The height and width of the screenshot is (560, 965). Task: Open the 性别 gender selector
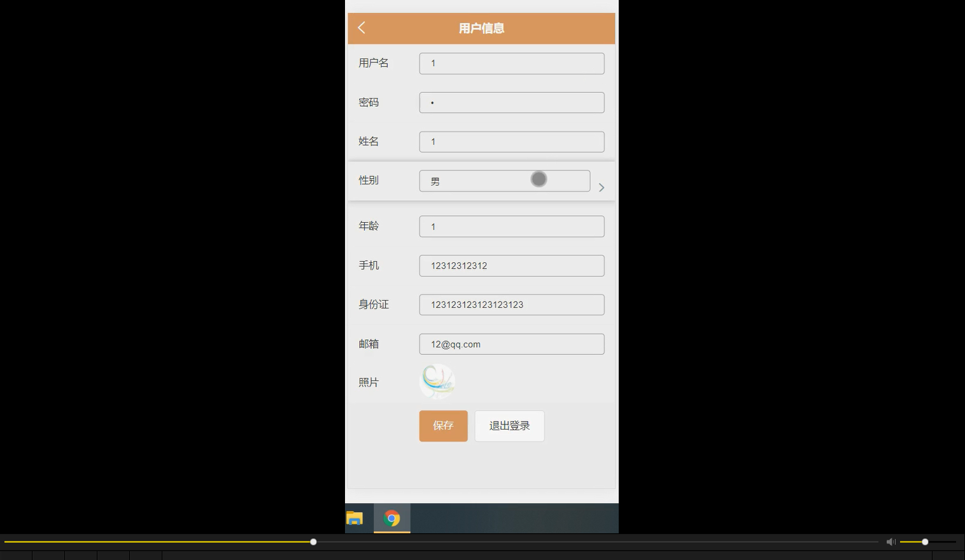pos(505,181)
